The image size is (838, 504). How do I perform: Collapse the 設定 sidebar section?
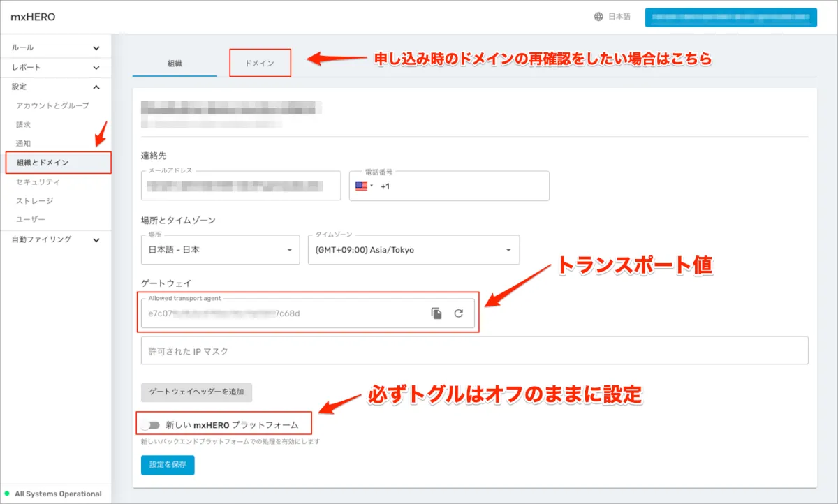(56, 87)
